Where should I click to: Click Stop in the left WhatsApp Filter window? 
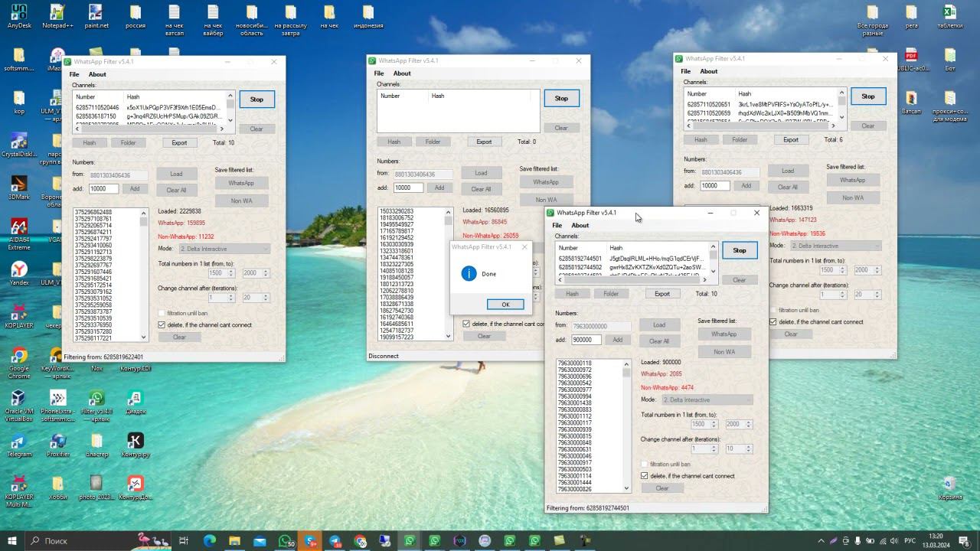click(256, 99)
